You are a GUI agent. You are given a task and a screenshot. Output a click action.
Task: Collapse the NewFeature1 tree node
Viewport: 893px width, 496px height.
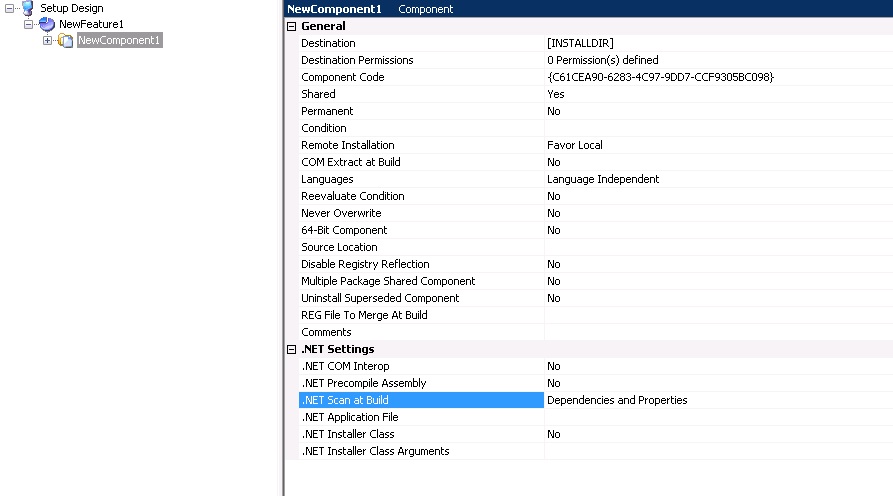click(x=29, y=24)
